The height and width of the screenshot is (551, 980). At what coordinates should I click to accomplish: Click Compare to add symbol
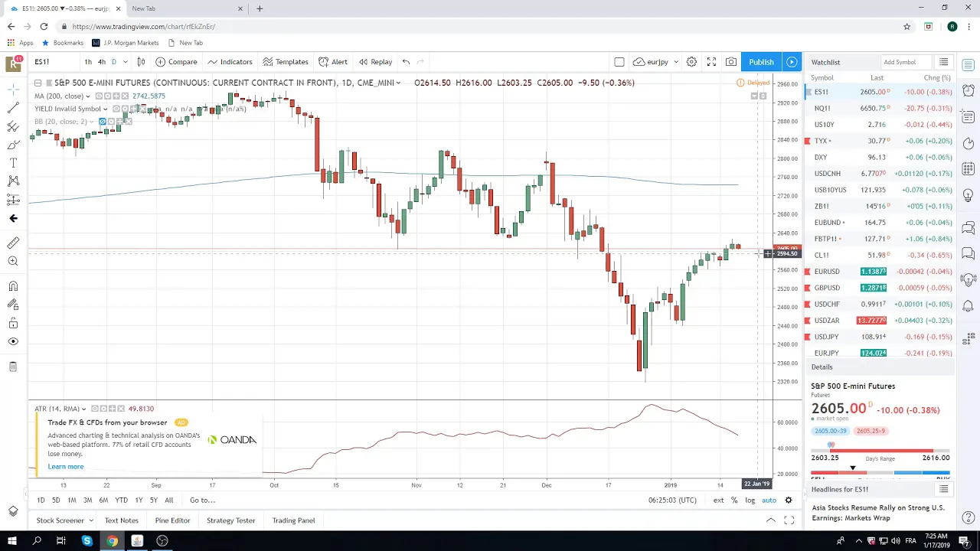pyautogui.click(x=176, y=62)
